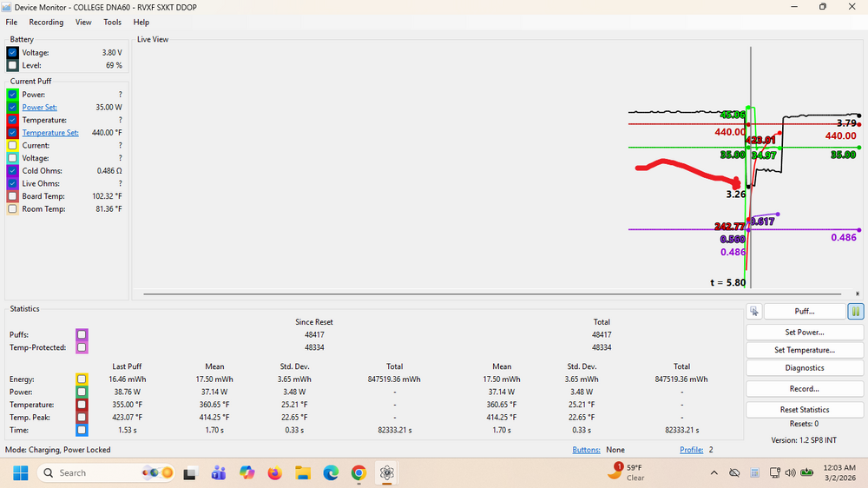Toggle the Live Ohms checkbox

click(x=12, y=183)
